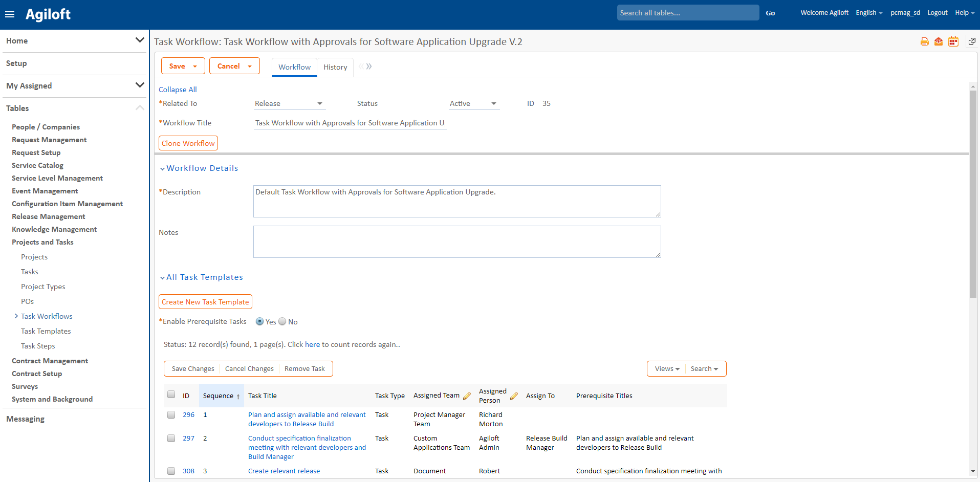Check the box for record 308
Image resolution: width=980 pixels, height=482 pixels.
click(171, 471)
